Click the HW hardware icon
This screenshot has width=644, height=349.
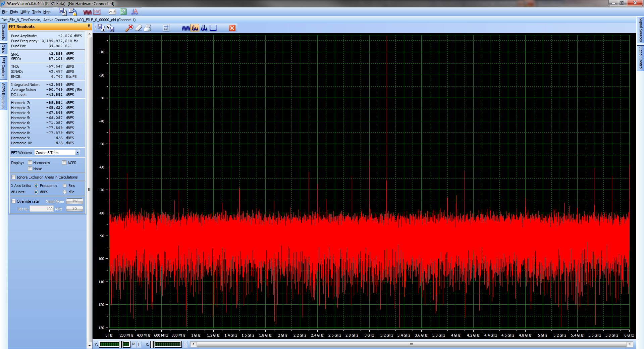point(97,12)
